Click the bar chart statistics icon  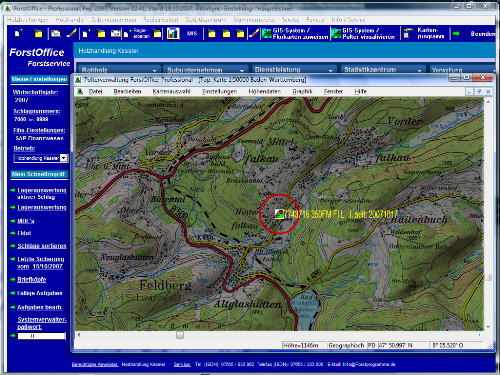pyautogui.click(x=173, y=34)
